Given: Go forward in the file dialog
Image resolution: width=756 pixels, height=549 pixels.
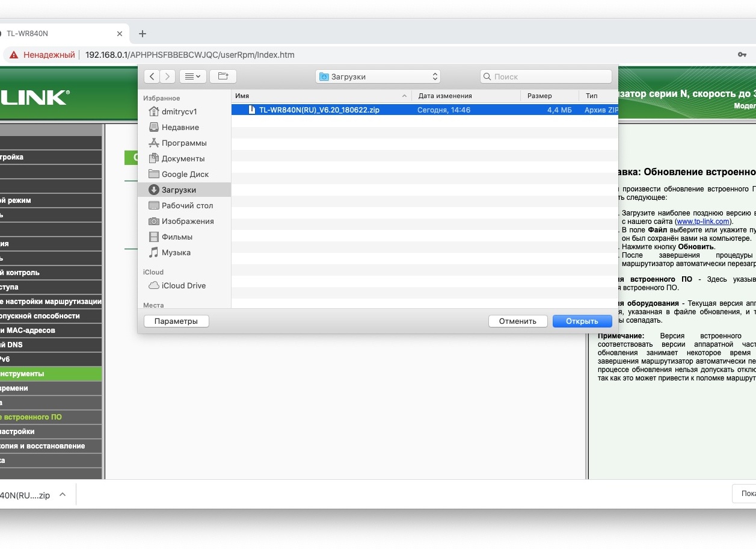Looking at the screenshot, I should (168, 76).
